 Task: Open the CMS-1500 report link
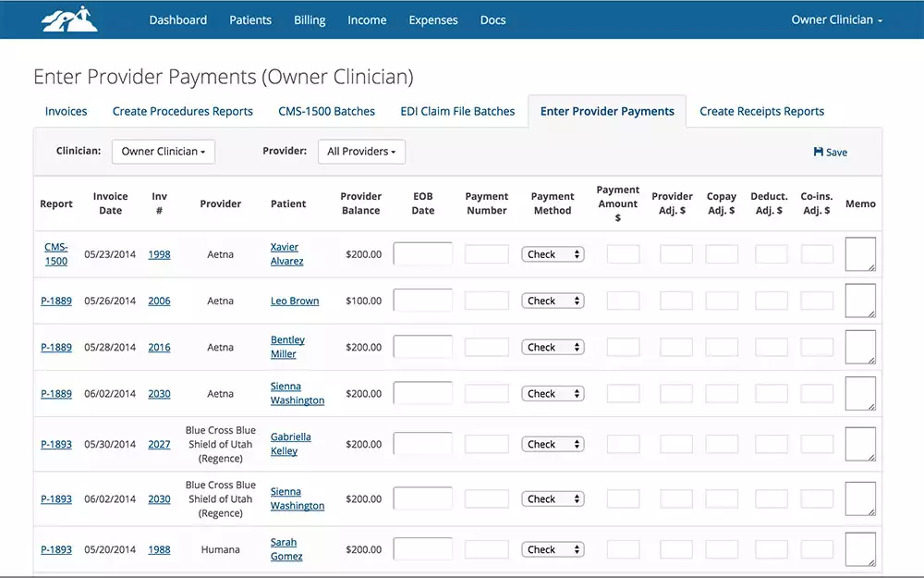(56, 254)
